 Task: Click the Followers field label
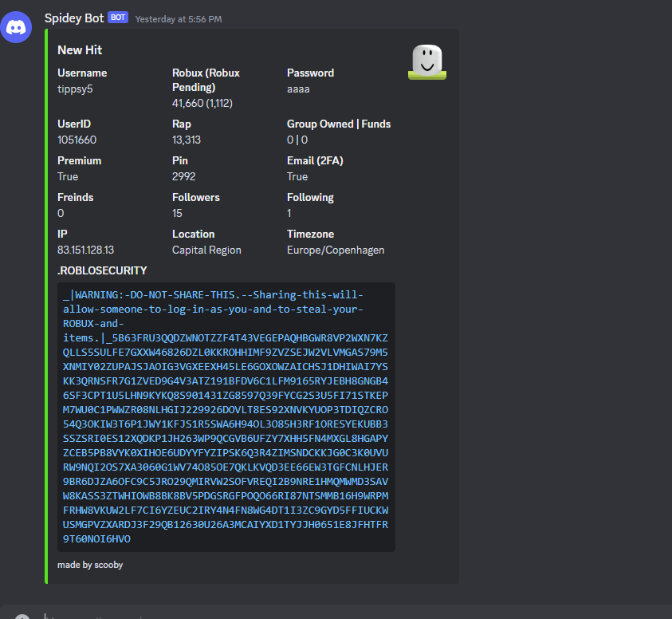pos(196,197)
